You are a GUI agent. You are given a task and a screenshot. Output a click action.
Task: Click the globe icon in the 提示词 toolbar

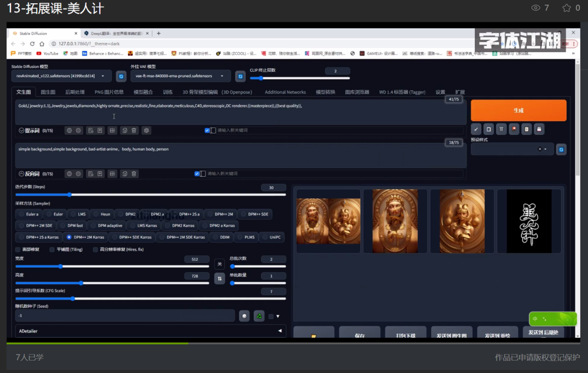69,130
